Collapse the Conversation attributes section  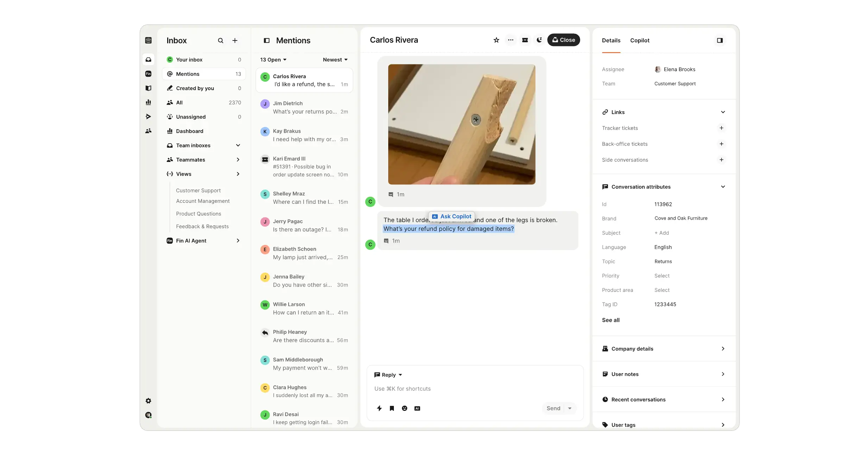(723, 187)
